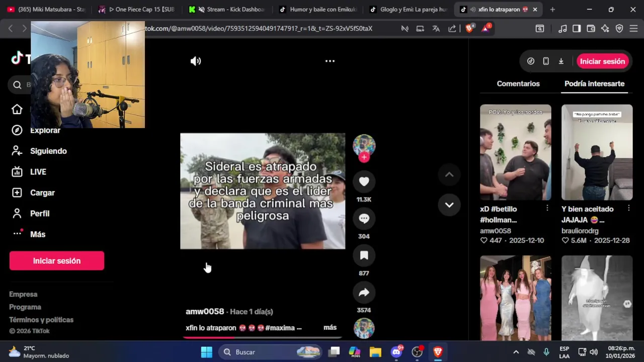This screenshot has height=362, width=644.
Task: Expand Términos y políticas footer section
Action: pos(41,320)
